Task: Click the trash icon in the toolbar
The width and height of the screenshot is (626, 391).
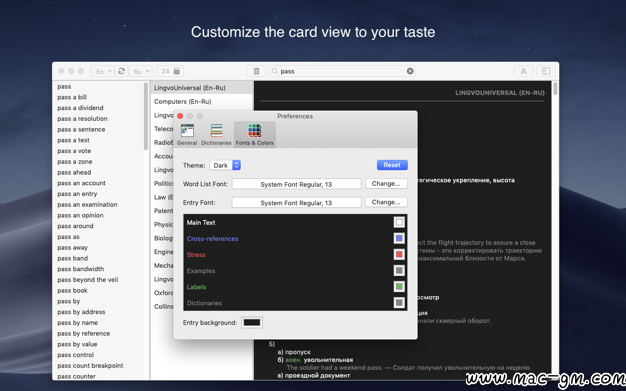Action: (256, 71)
